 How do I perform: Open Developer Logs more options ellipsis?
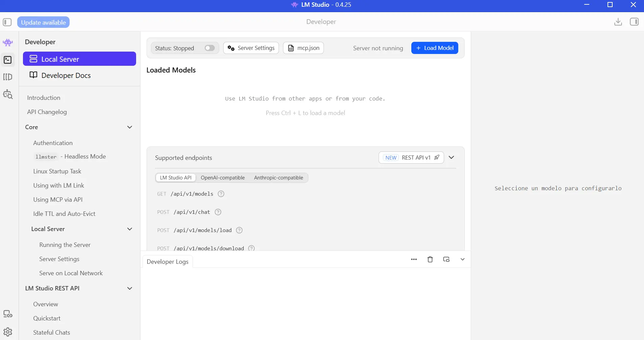[414, 259]
